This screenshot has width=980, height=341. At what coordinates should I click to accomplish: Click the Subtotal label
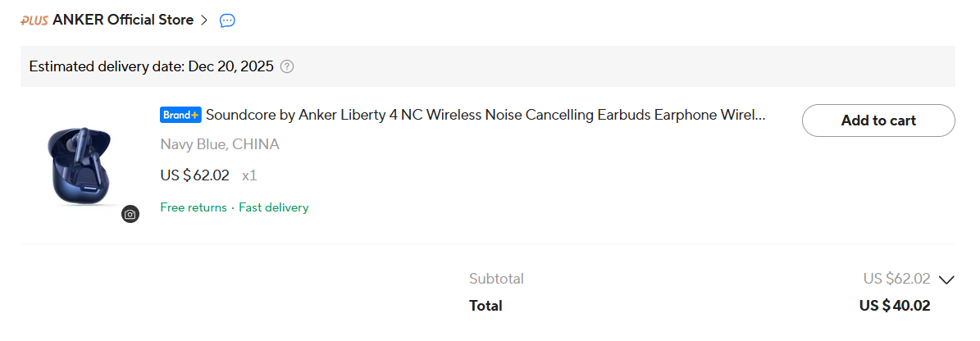pos(496,279)
